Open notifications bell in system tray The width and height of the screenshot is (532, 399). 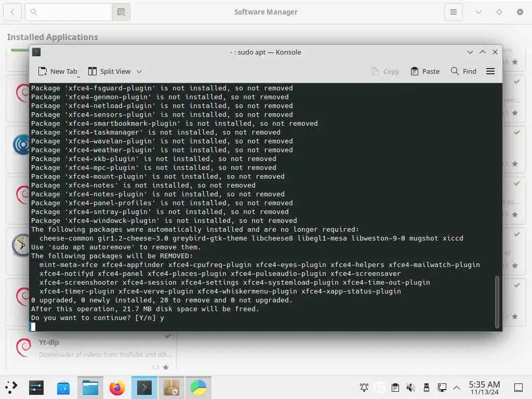364,388
